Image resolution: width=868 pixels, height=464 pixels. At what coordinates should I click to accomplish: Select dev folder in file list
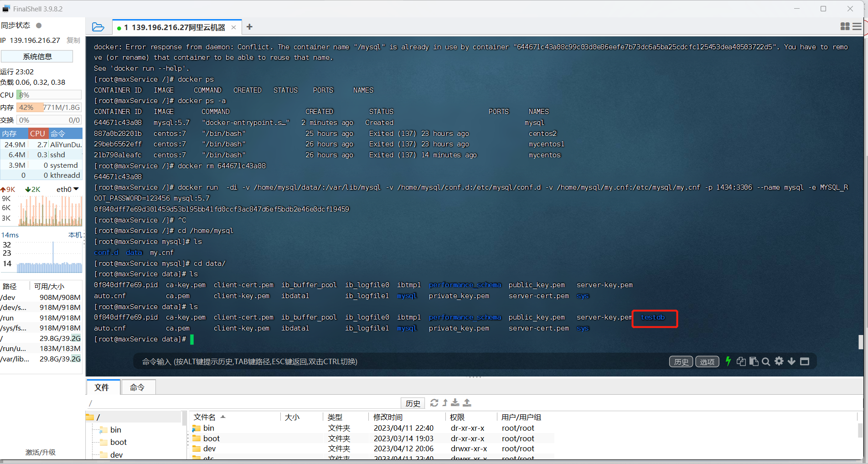coord(372,449)
